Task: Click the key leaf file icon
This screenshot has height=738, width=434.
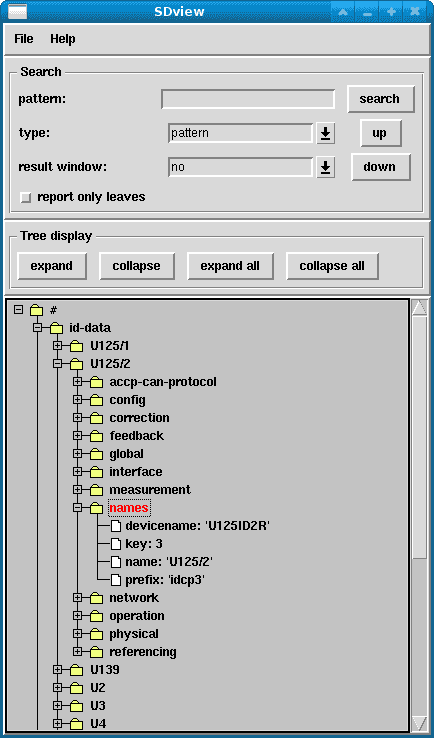Action: tap(116, 544)
